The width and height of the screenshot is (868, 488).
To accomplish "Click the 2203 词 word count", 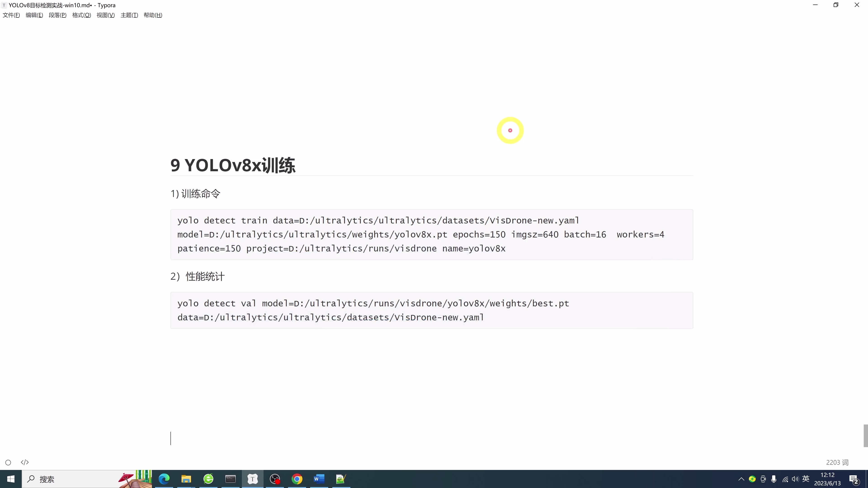I will pos(837,462).
